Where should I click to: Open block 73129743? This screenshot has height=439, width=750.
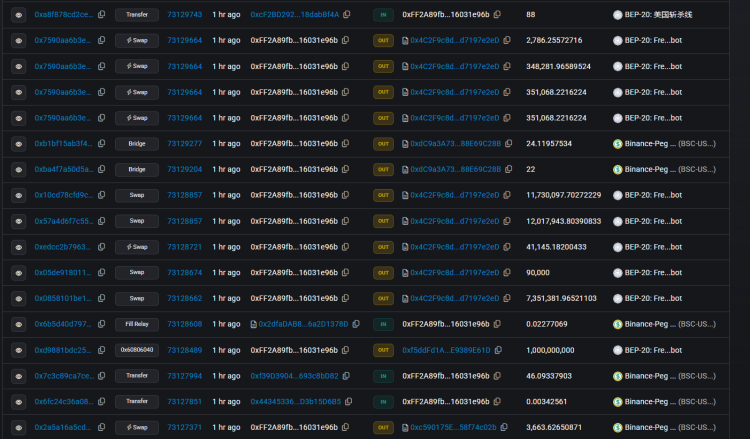click(184, 15)
